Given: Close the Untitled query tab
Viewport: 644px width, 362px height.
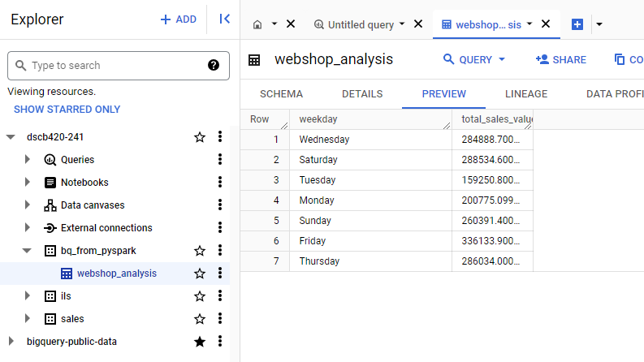Looking at the screenshot, I should coord(418,24).
